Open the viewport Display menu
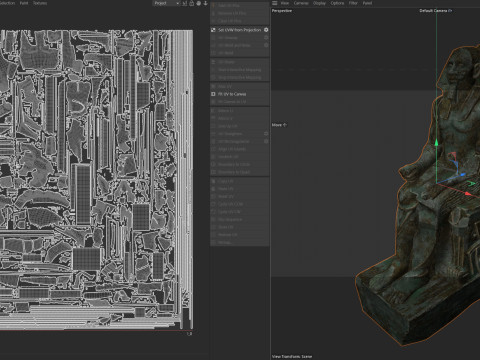This screenshot has width=480, height=360. point(319,3)
